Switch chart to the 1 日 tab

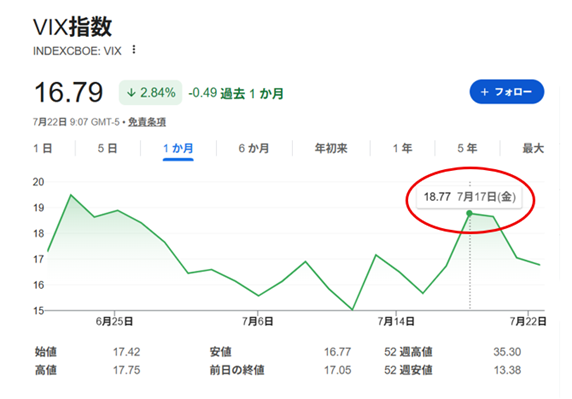click(43, 148)
